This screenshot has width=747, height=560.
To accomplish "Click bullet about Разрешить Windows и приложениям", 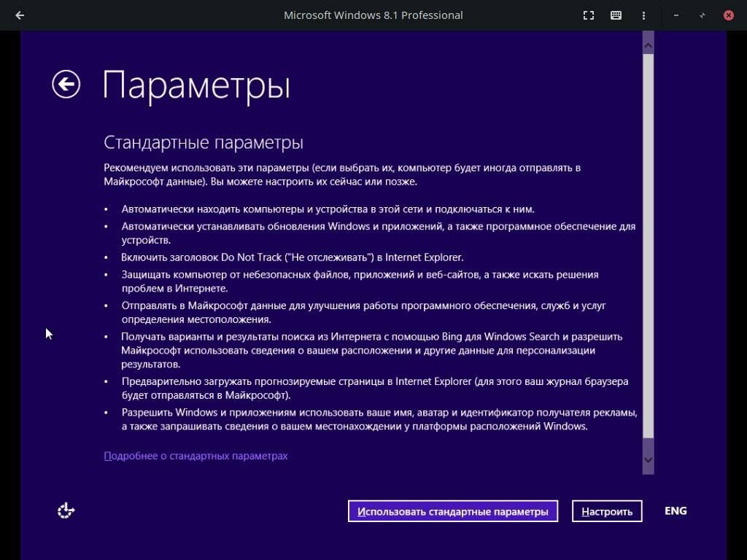I will click(x=379, y=419).
